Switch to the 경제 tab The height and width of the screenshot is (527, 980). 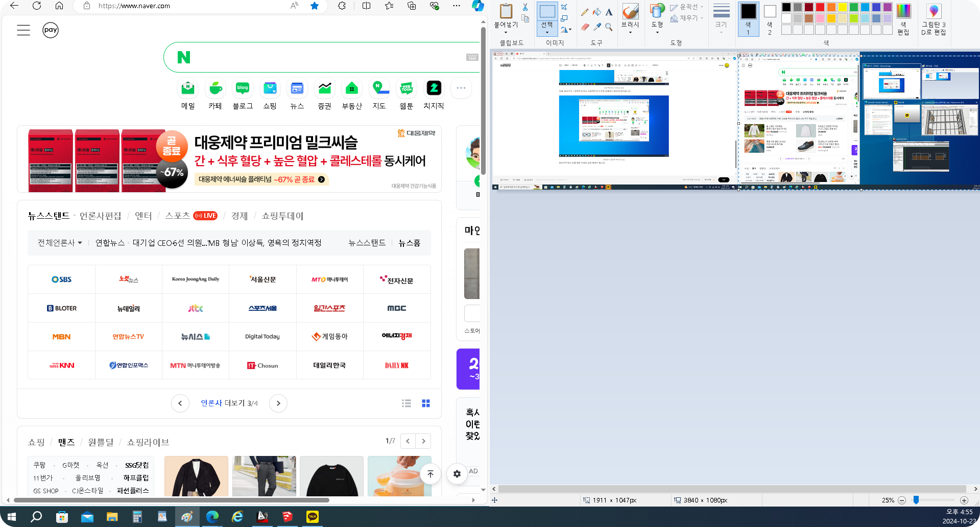pyautogui.click(x=240, y=216)
